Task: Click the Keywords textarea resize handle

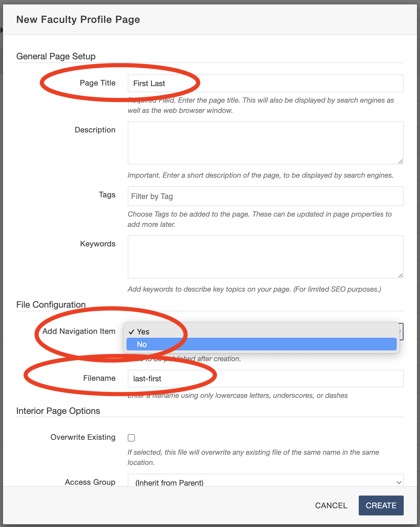Action: 400,275
